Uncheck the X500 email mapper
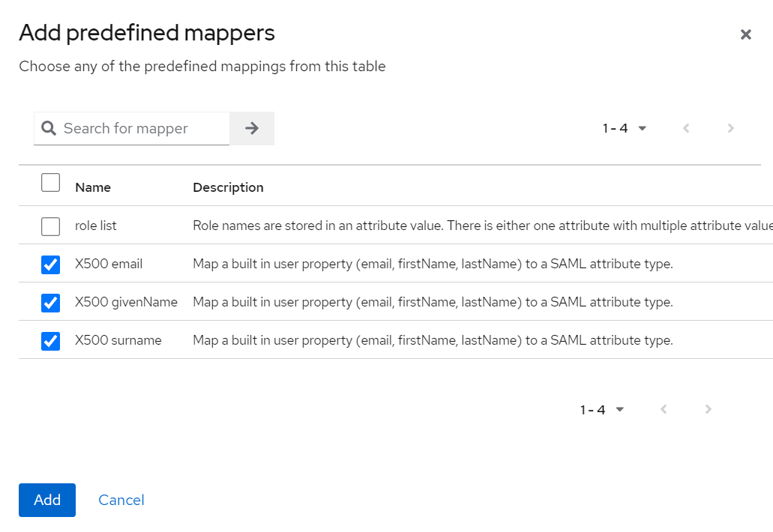The width and height of the screenshot is (773, 532). 50,265
